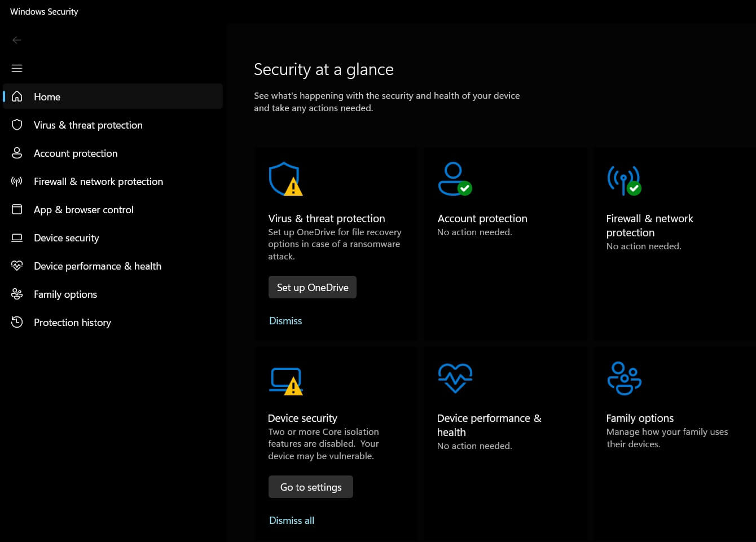
Task: Open Go to settings for Core isolation
Action: 310,486
